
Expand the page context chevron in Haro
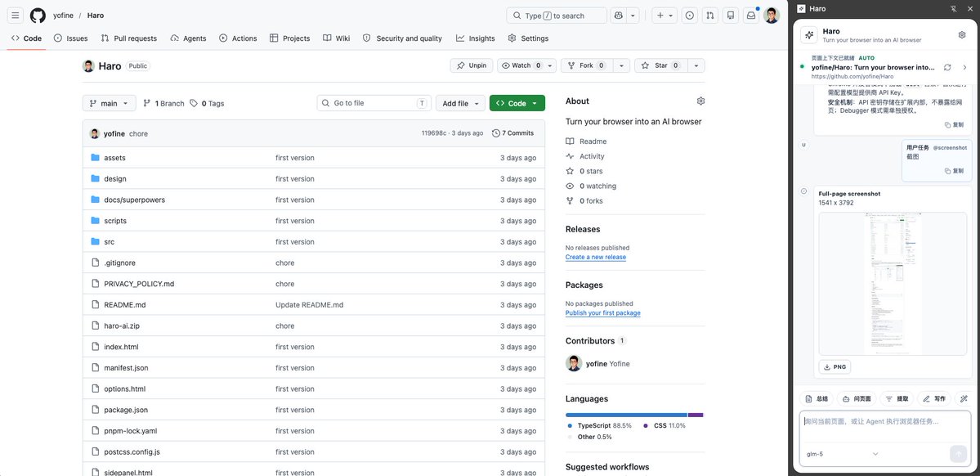[964, 67]
